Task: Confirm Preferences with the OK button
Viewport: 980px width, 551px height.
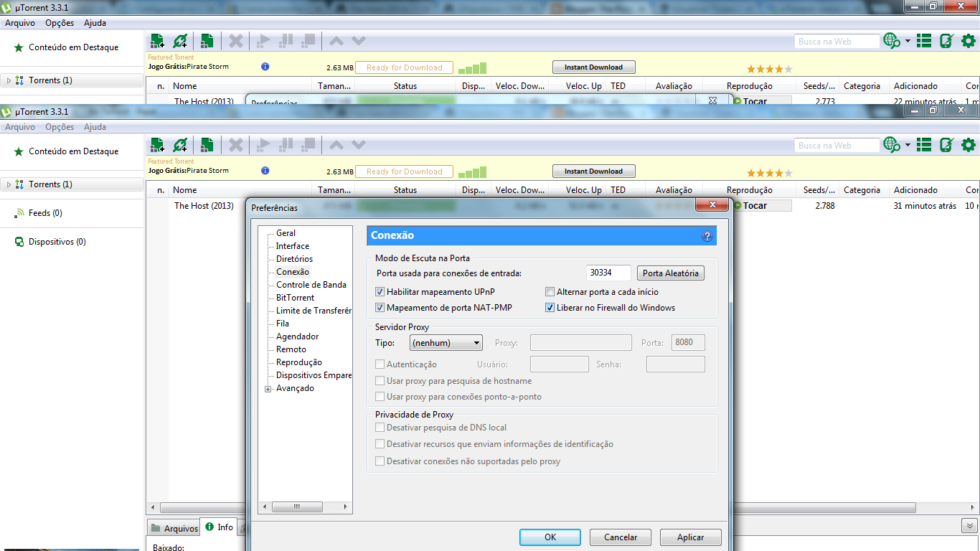Action: (550, 537)
